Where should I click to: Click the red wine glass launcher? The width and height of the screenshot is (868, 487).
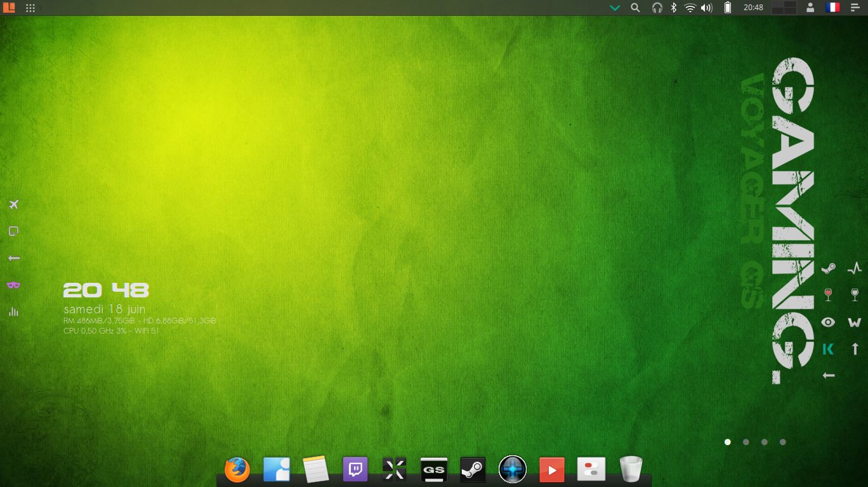(828, 295)
